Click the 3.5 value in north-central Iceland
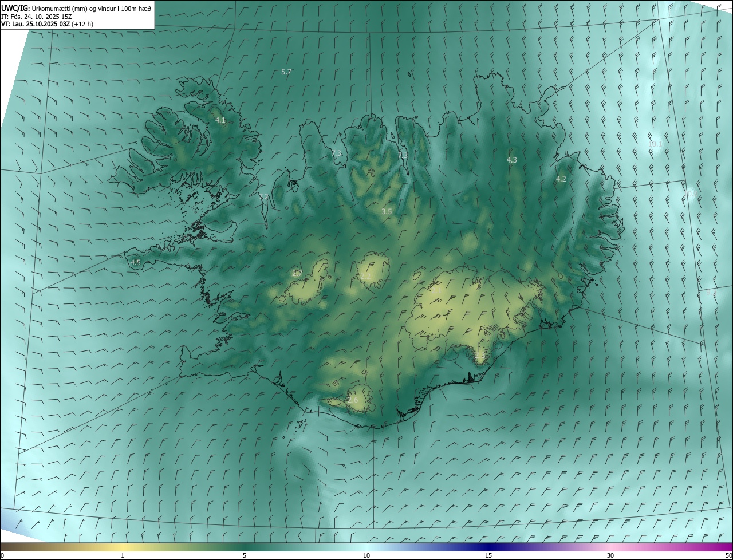 387,211
